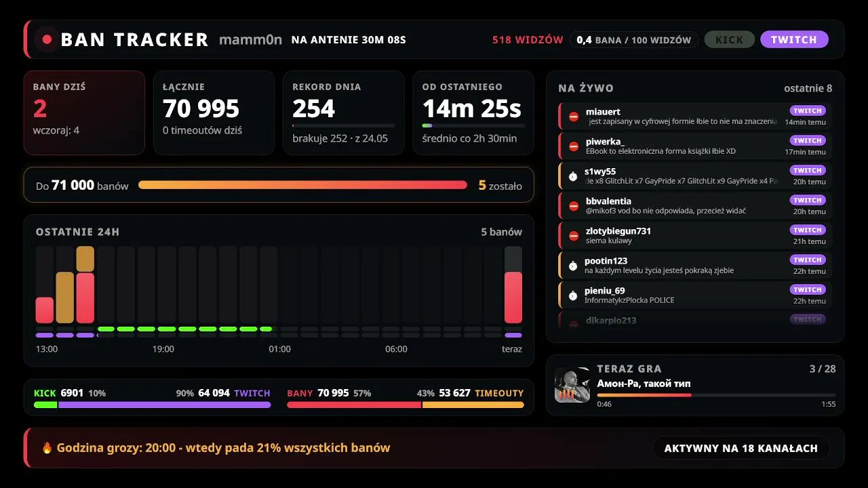The width and height of the screenshot is (868, 488).
Task: Click the username bbvalentia
Action: pyautogui.click(x=608, y=201)
